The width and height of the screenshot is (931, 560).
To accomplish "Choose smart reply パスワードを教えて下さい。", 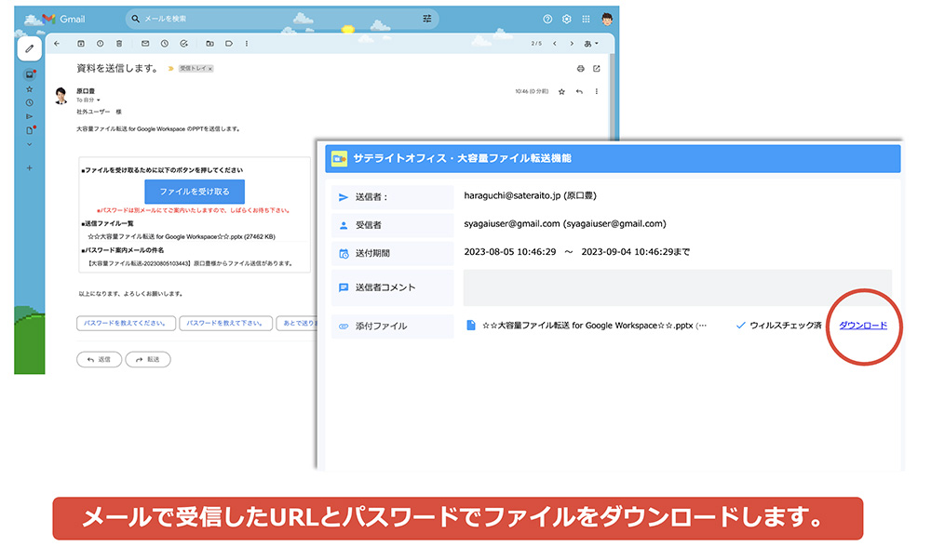I will pos(225,324).
